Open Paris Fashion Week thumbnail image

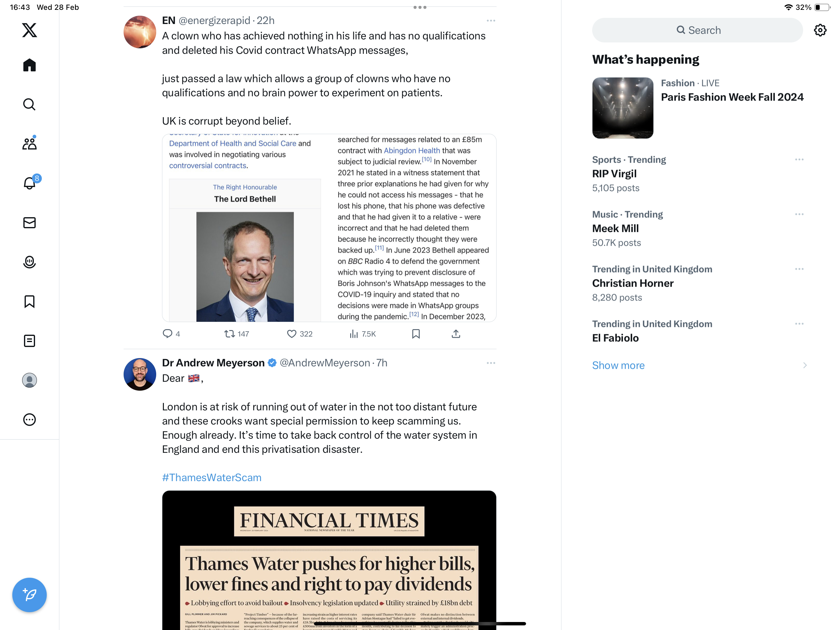[x=623, y=108]
